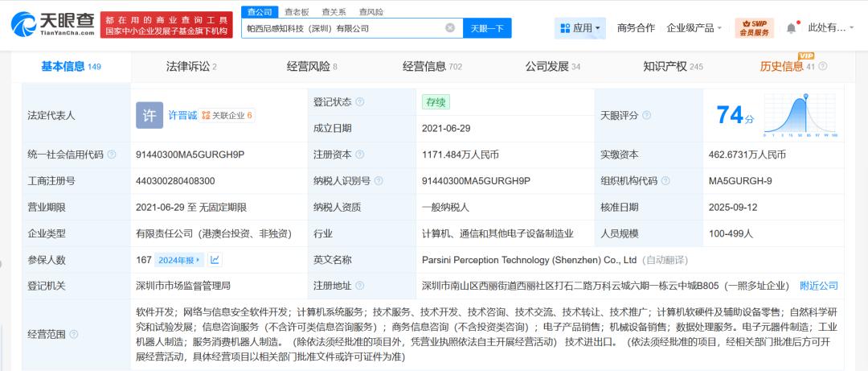Open the 应用 dropdown
The height and width of the screenshot is (371, 868).
[x=580, y=27]
